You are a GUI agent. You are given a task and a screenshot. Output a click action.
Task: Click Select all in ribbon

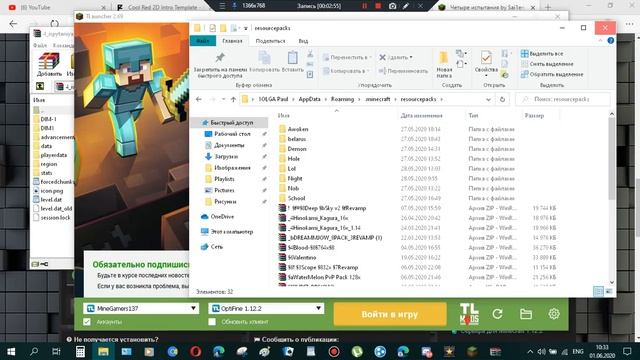coord(542,53)
